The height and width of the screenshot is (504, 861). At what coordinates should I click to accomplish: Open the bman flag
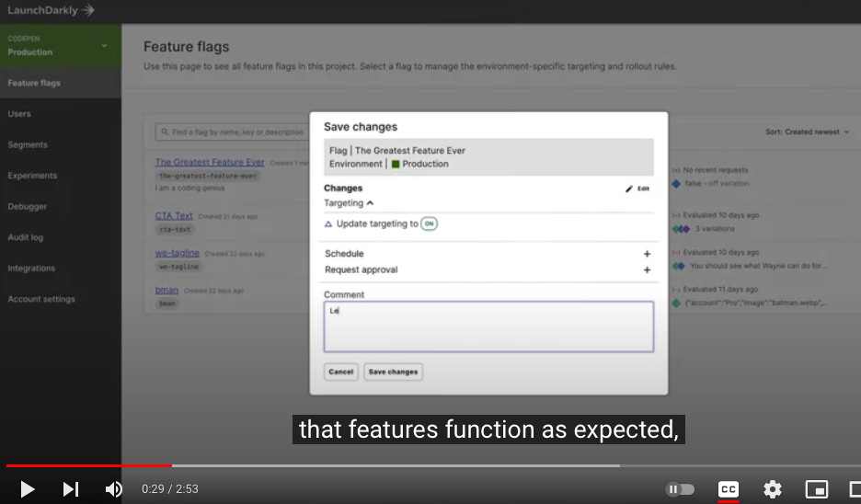[166, 290]
